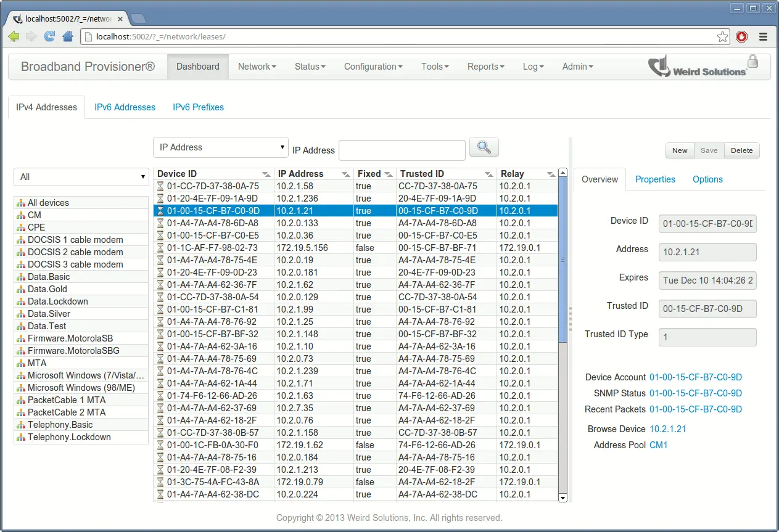Viewport: 779px width, 532px height.
Task: Click the search magnifier icon
Action: pos(484,147)
